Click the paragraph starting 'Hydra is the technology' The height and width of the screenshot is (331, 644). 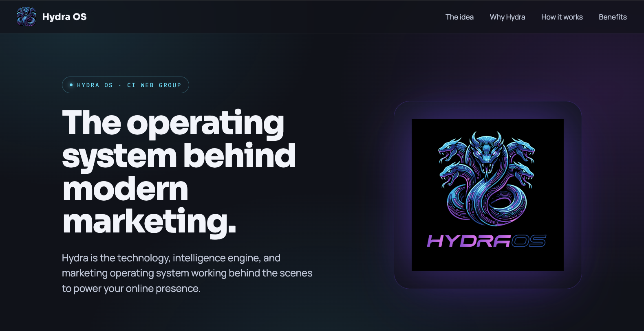187,273
